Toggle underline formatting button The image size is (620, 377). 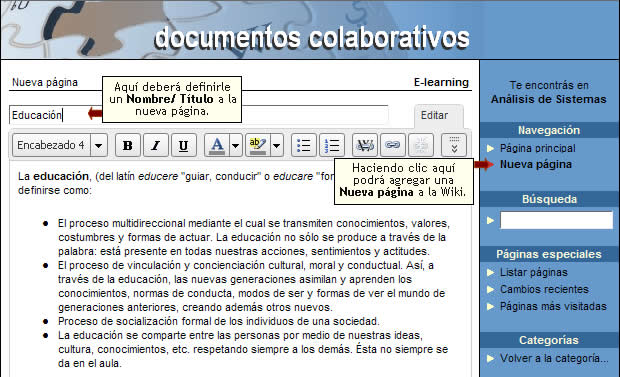[x=183, y=145]
